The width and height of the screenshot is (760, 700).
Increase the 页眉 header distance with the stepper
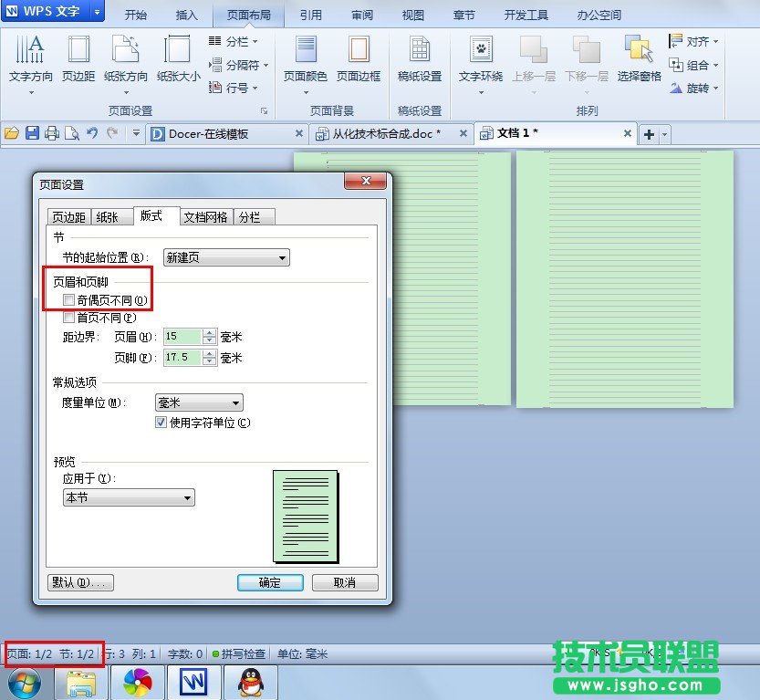click(211, 332)
